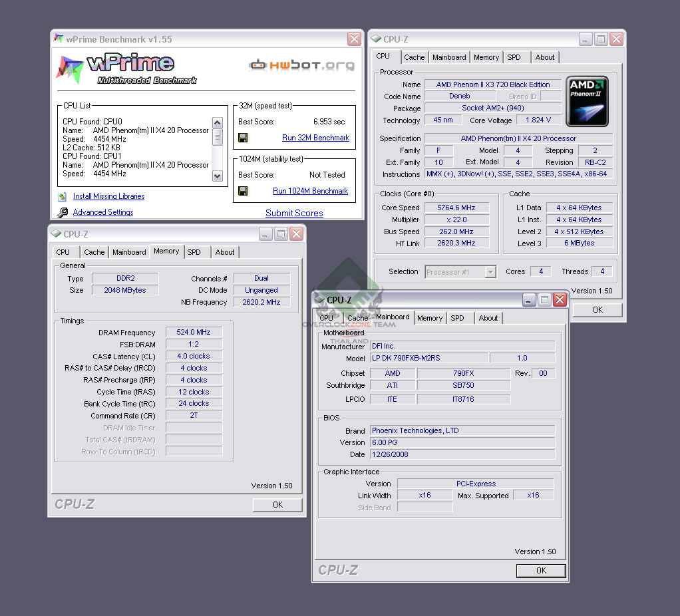The width and height of the screenshot is (680, 616).
Task: Click the DRAM Frequency 524.0 MHz value
Action: pyautogui.click(x=194, y=332)
